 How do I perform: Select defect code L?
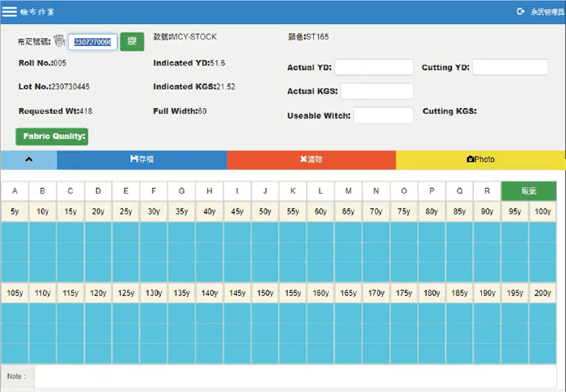[321, 191]
